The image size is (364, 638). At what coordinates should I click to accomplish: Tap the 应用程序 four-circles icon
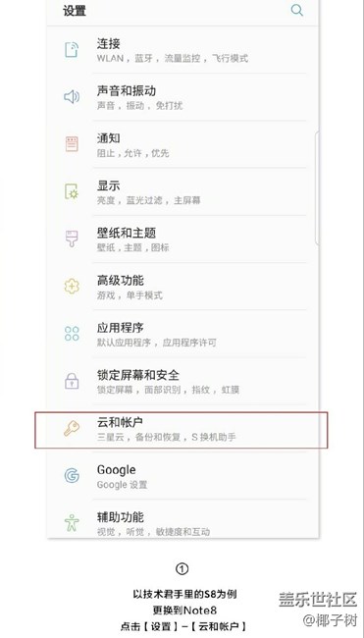point(72,334)
